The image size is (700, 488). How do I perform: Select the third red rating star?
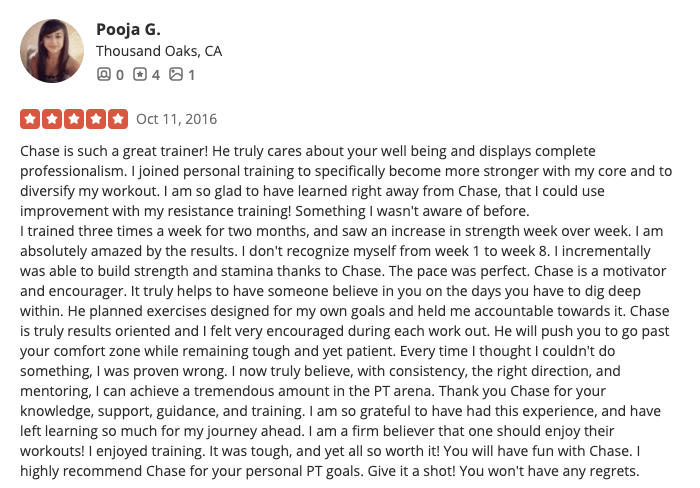coord(74,119)
